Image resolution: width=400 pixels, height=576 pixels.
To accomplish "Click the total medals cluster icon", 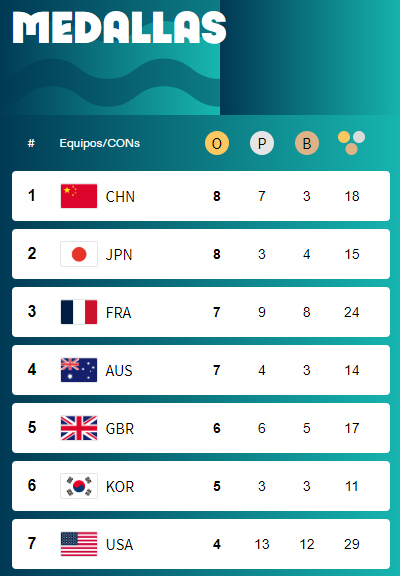I will click(x=352, y=143).
